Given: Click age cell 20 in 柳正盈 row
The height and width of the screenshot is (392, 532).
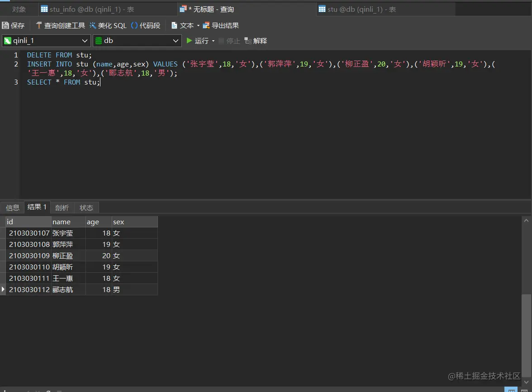Looking at the screenshot, I should [x=99, y=256].
